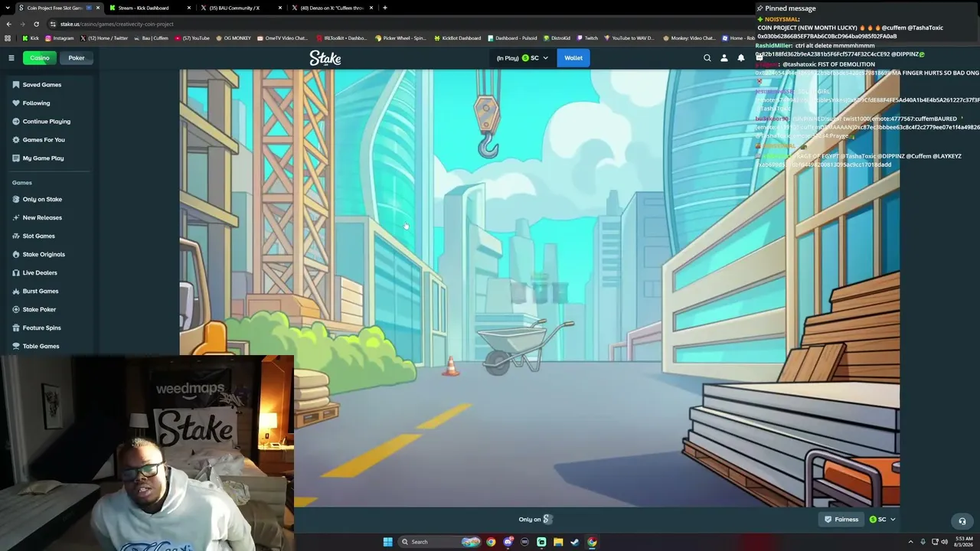Open the volume control in system tray

pos(944,542)
